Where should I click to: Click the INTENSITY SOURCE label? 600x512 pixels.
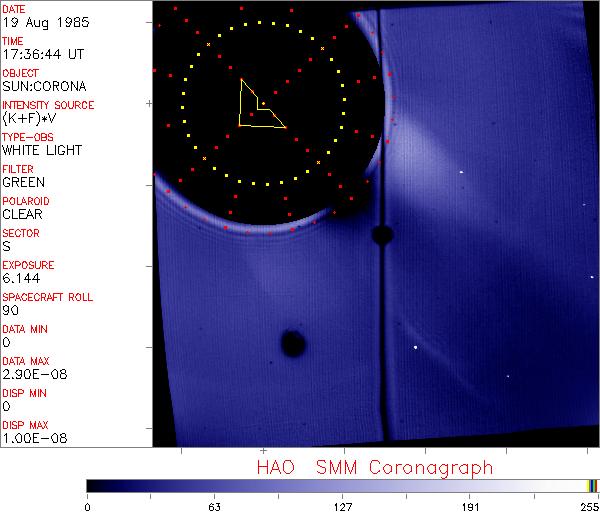tap(48, 105)
